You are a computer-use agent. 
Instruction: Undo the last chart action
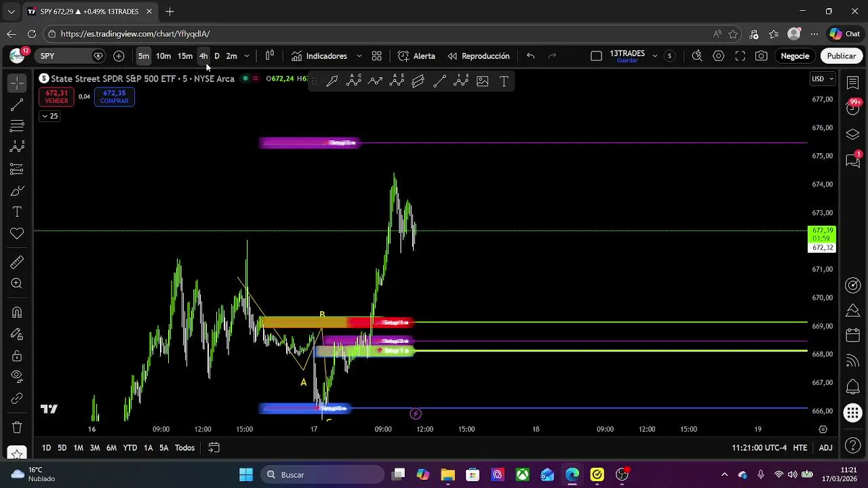[530, 56]
